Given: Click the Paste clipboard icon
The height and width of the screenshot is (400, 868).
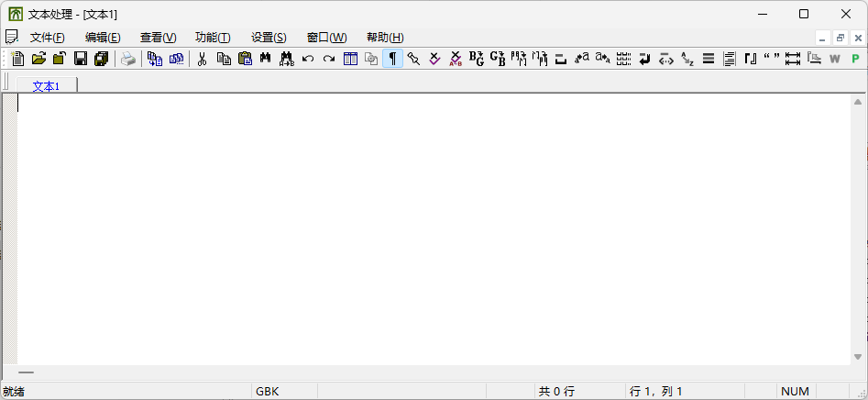Looking at the screenshot, I should tap(245, 59).
